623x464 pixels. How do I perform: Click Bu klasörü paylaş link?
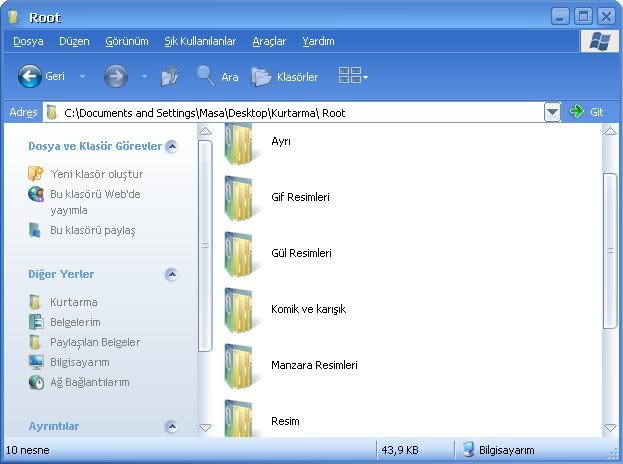(93, 230)
